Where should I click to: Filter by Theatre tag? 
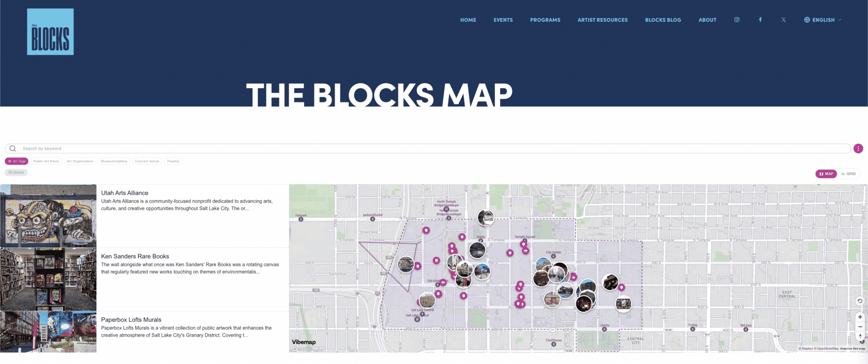pos(173,161)
